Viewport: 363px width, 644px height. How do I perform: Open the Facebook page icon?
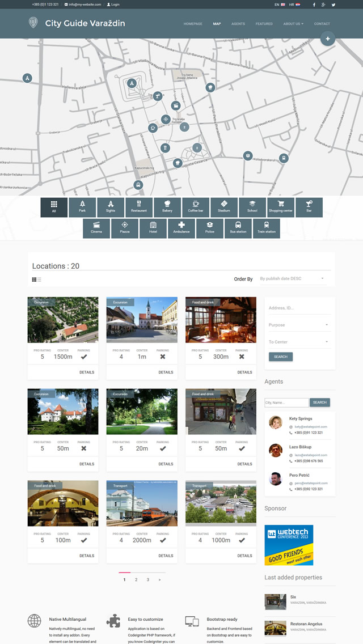coord(314,5)
